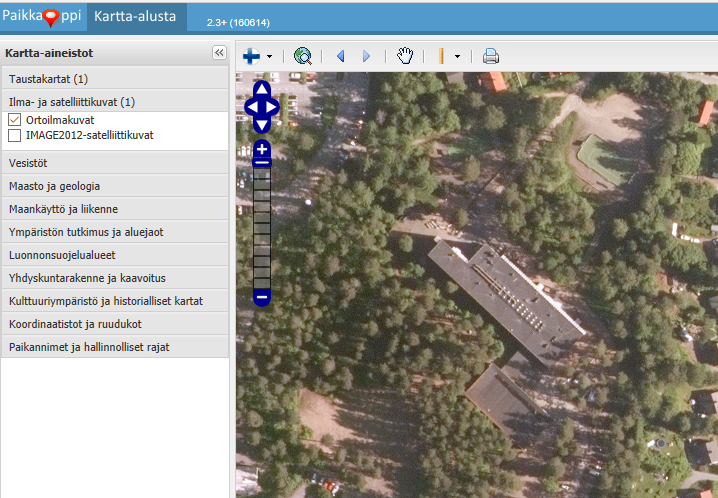The image size is (718, 498).
Task: Expand the Taustakartat (1) section
Action: click(x=115, y=78)
